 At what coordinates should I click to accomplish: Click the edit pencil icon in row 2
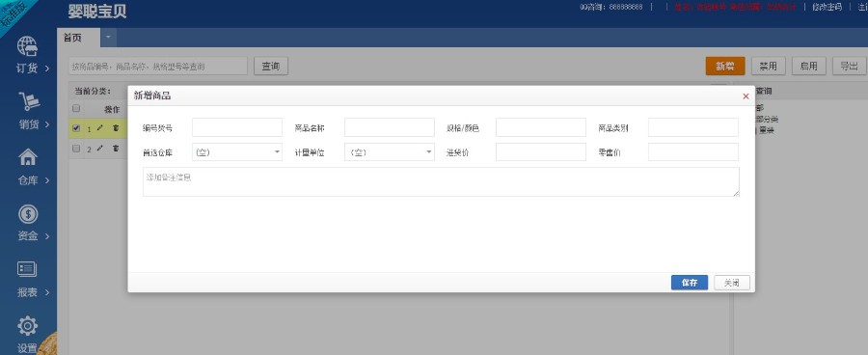coord(100,149)
